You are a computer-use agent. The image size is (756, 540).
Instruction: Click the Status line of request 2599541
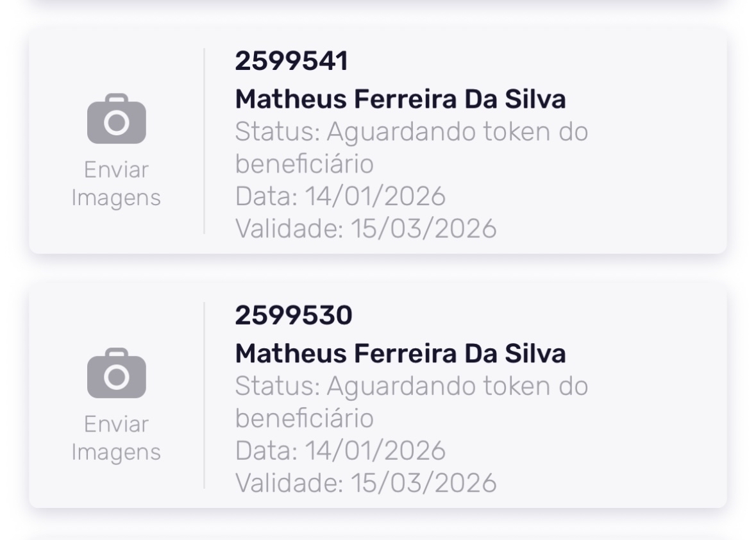[x=411, y=132]
